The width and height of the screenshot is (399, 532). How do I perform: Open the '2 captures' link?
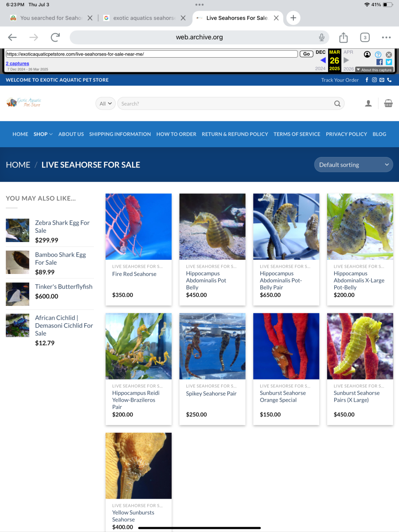pyautogui.click(x=17, y=64)
